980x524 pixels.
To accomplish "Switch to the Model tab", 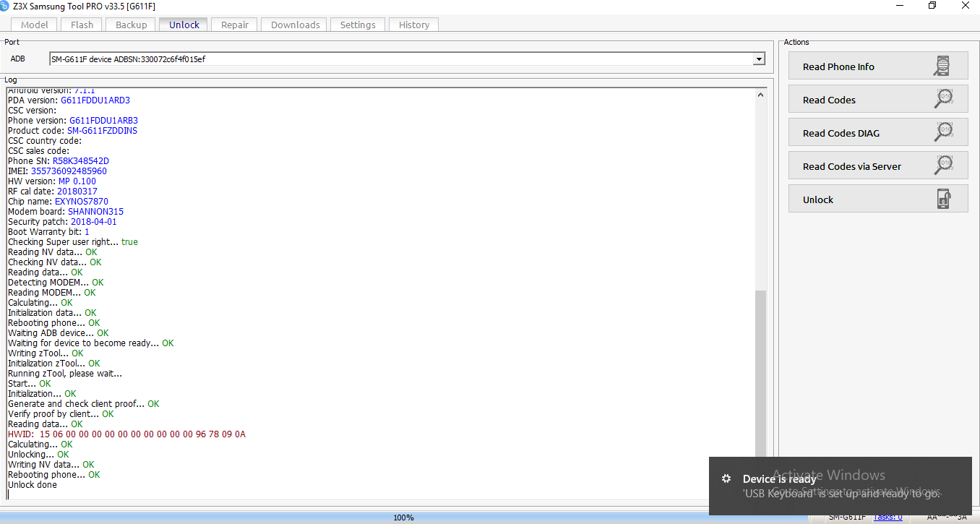I will coord(35,25).
